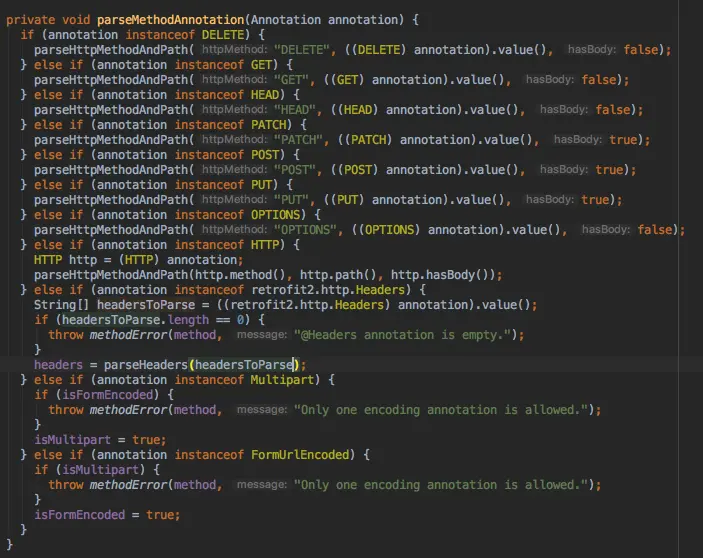Click the 'true' value on the POST call line
The height and width of the screenshot is (558, 703).
point(609,170)
